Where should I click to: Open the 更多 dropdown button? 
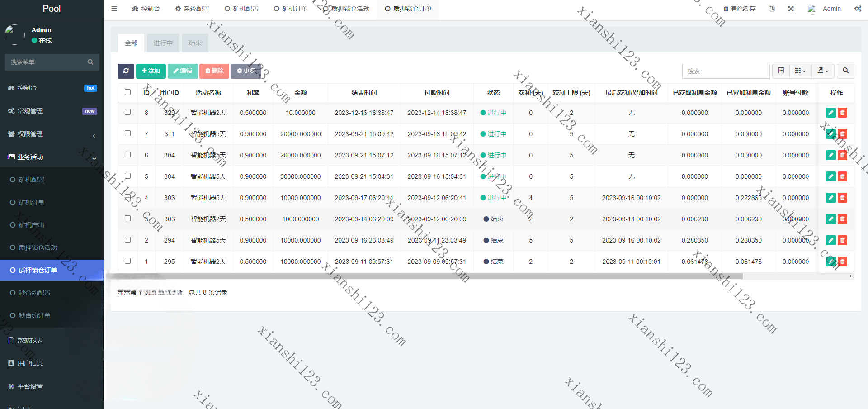click(246, 71)
